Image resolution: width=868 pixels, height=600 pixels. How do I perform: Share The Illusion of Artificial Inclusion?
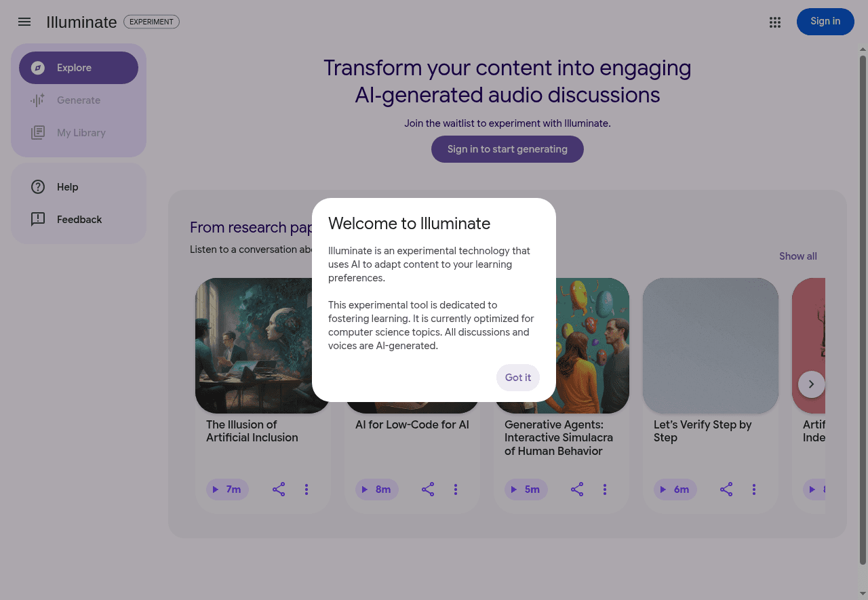(x=279, y=489)
